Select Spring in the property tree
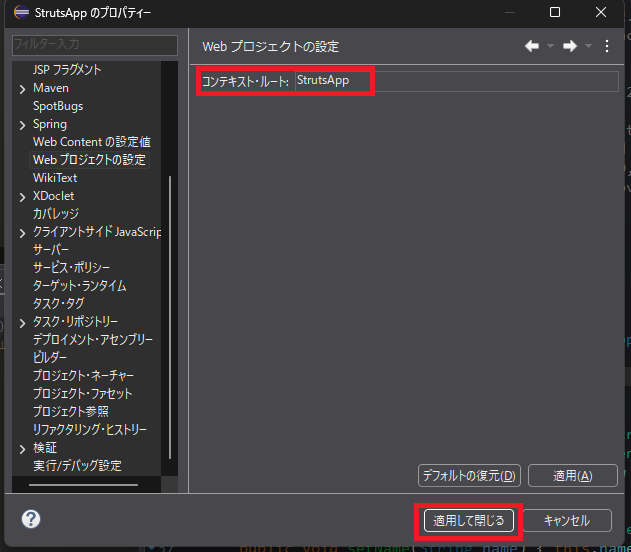 pyautogui.click(x=50, y=124)
